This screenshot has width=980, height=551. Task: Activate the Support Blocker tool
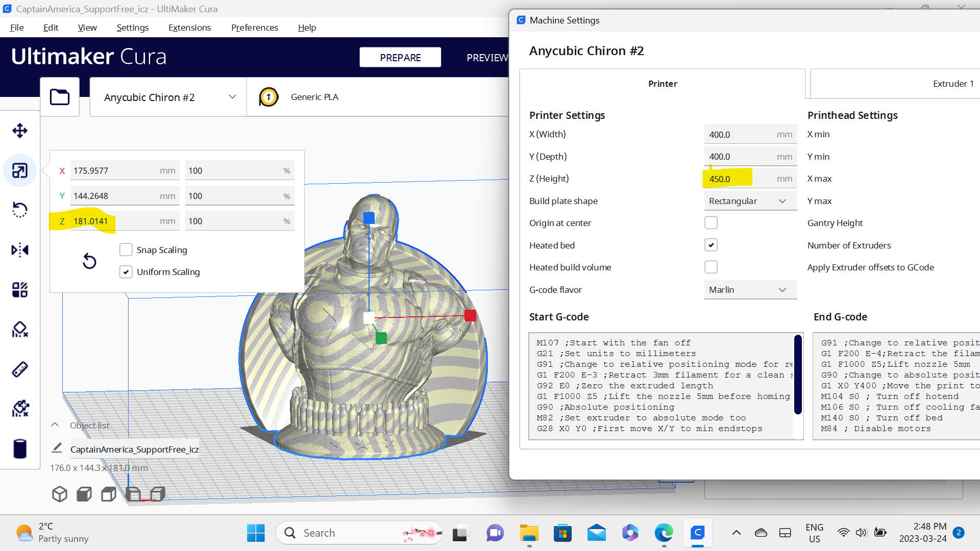coord(20,329)
